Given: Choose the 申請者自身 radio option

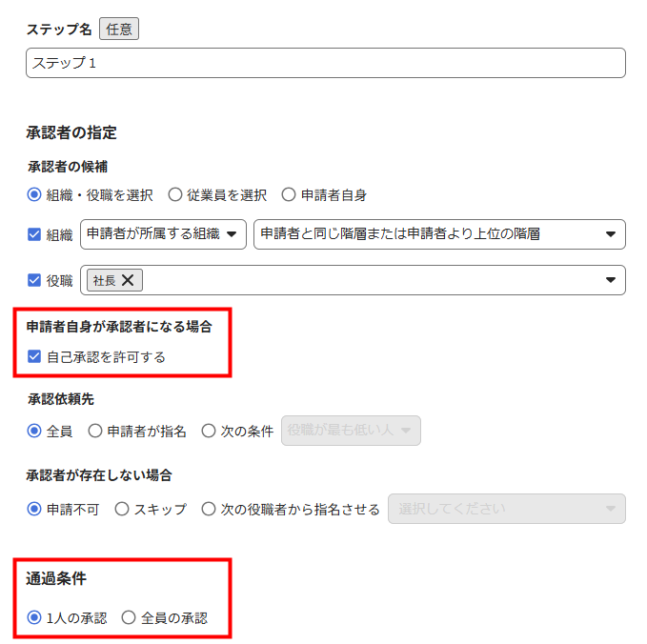Looking at the screenshot, I should click(x=289, y=194).
